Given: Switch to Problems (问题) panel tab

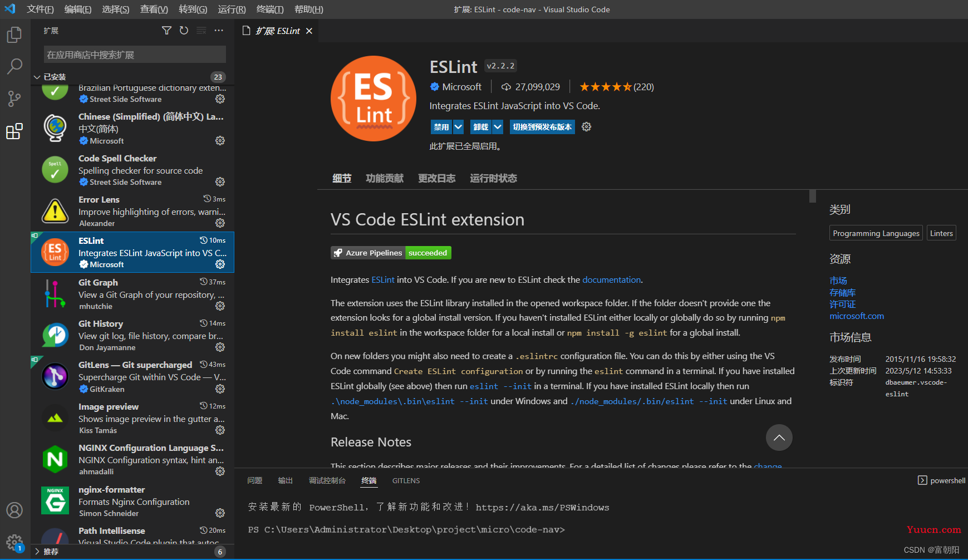Looking at the screenshot, I should point(255,480).
